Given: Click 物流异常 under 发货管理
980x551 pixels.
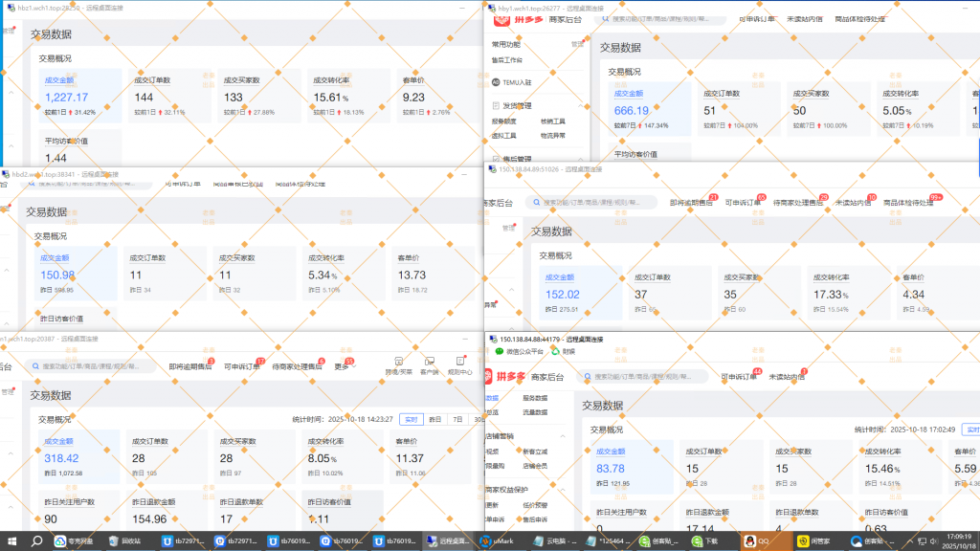Looking at the screenshot, I should (x=553, y=136).
